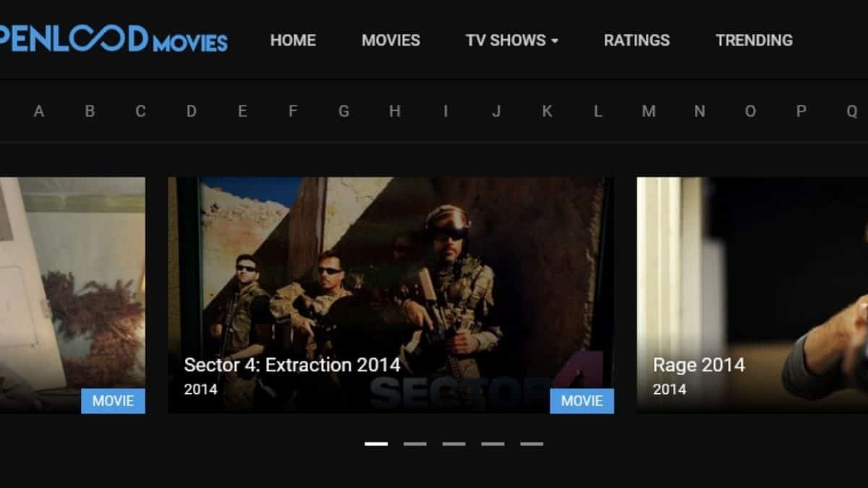Select the first active carousel indicator

point(376,444)
